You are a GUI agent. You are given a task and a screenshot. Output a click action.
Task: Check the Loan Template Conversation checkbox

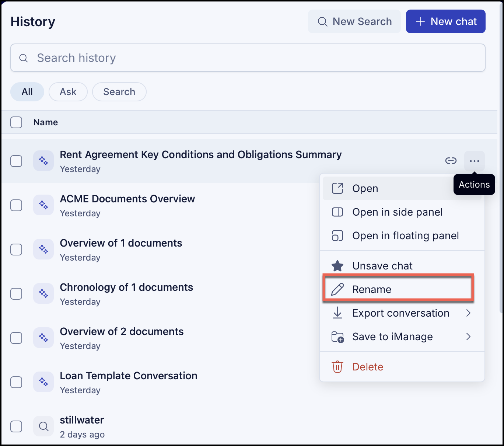tap(16, 382)
